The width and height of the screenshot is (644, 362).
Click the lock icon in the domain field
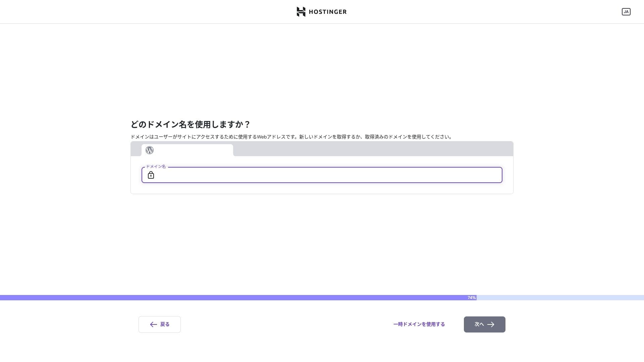pos(151,175)
